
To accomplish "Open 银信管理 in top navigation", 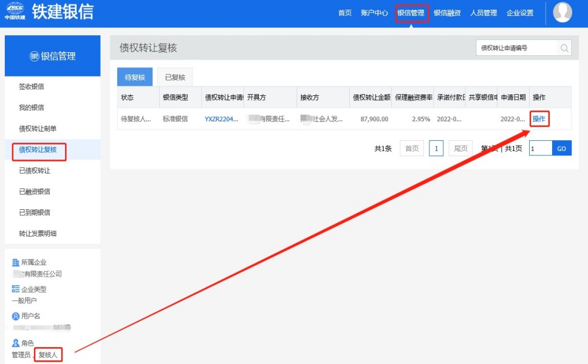I will [x=411, y=13].
